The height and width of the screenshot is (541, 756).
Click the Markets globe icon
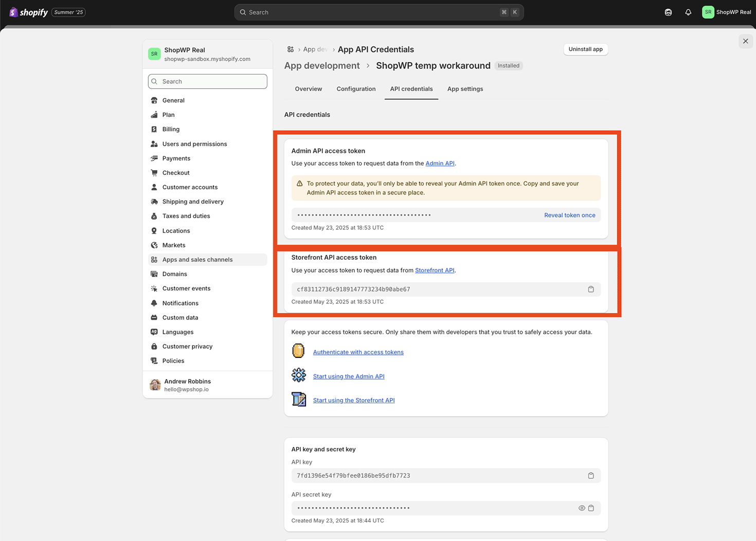pos(154,245)
